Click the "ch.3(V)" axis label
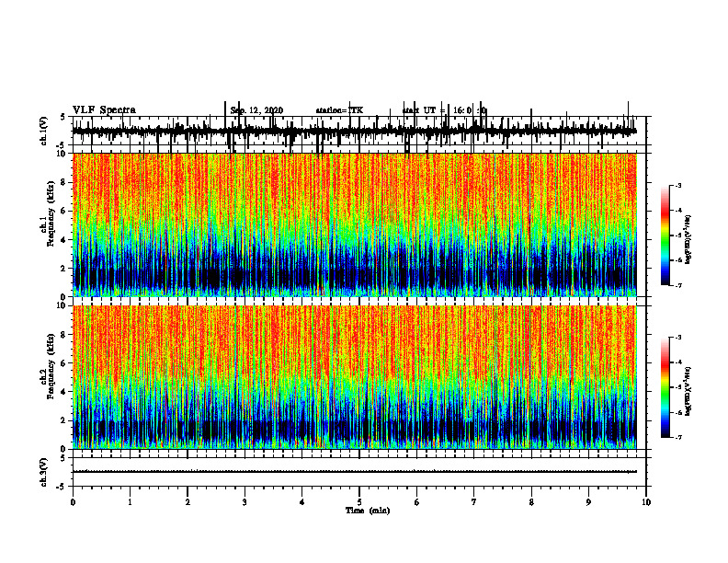 (44, 472)
